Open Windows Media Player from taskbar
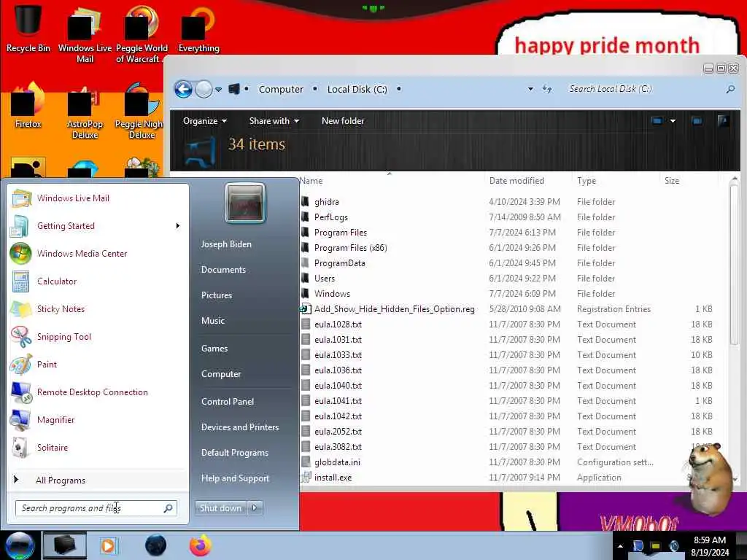The width and height of the screenshot is (747, 560). 109,545
